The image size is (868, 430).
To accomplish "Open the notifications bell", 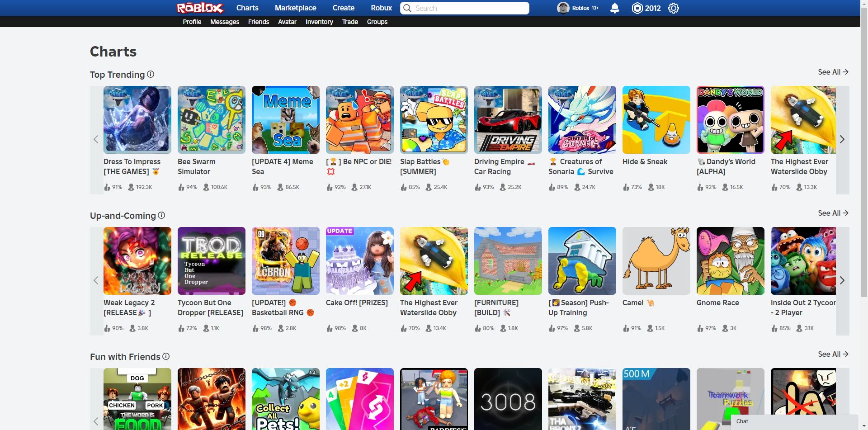I will click(x=614, y=8).
